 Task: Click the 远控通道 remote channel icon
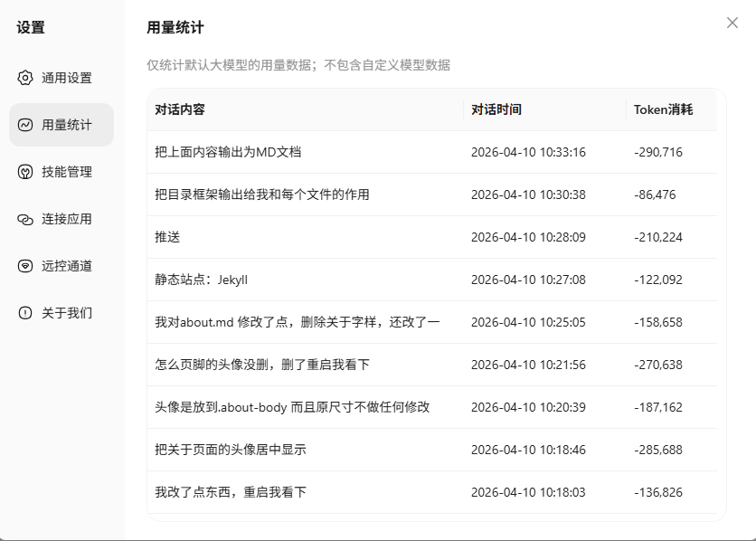click(25, 266)
